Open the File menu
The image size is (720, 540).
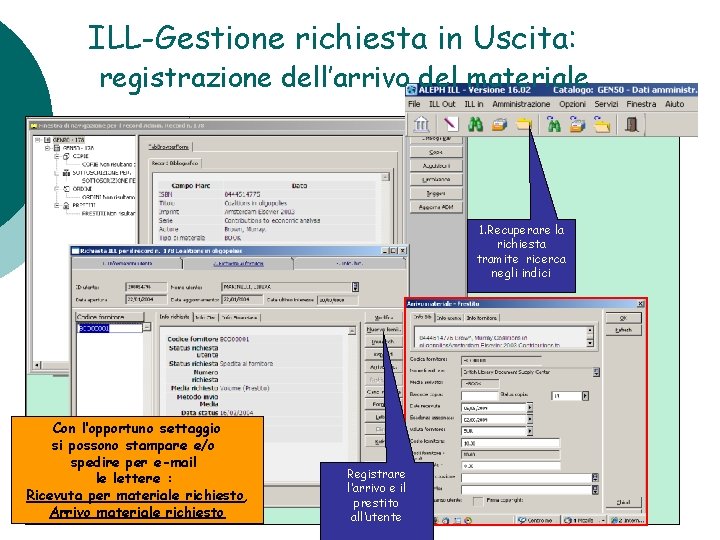pos(414,104)
